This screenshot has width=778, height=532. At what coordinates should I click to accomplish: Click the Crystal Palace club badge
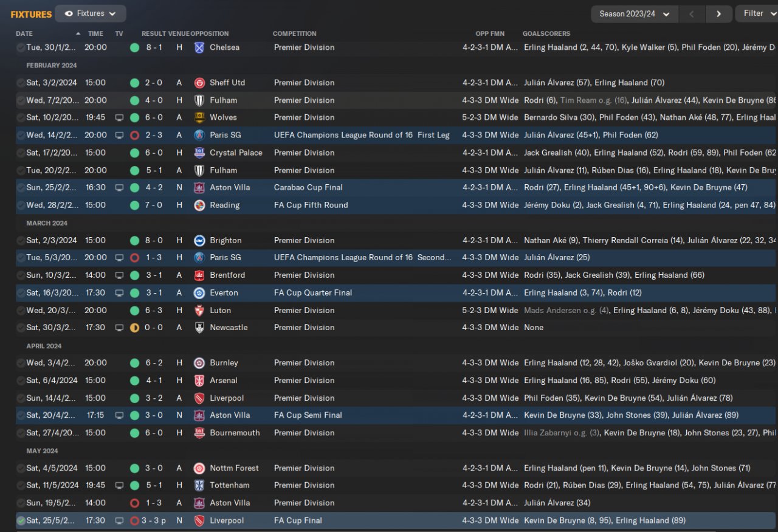tap(199, 153)
